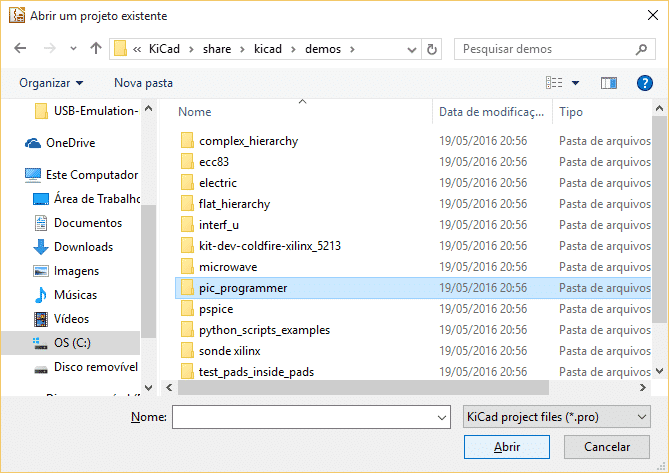Open Vídeos in the sidebar

(61, 319)
